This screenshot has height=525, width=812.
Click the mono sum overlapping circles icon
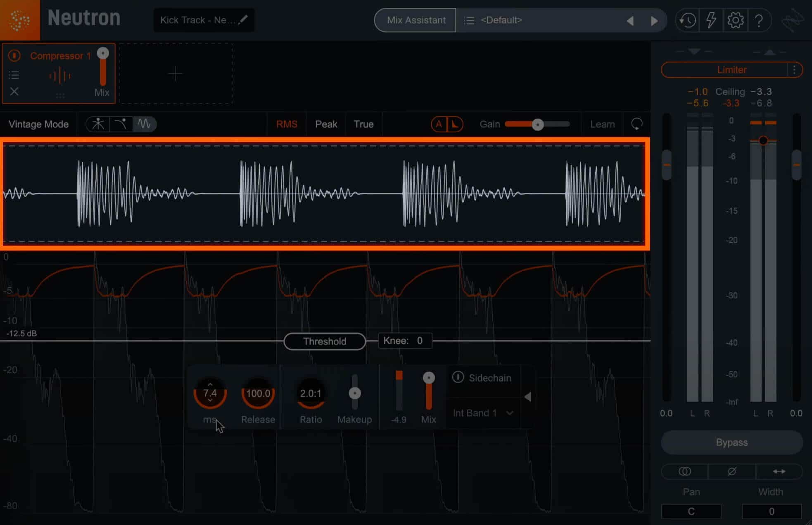(x=684, y=471)
